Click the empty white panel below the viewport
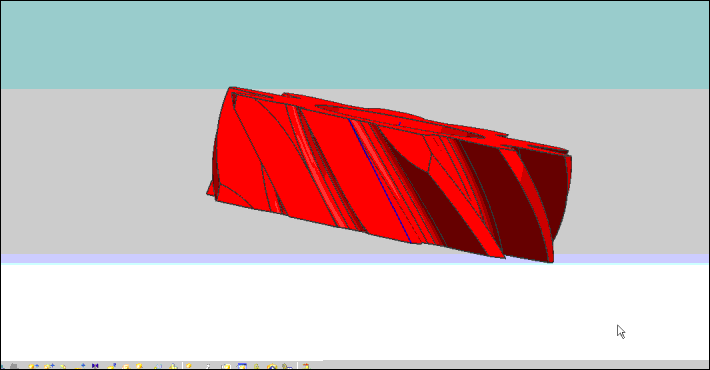Viewport: 710px width, 370px height. [355, 312]
